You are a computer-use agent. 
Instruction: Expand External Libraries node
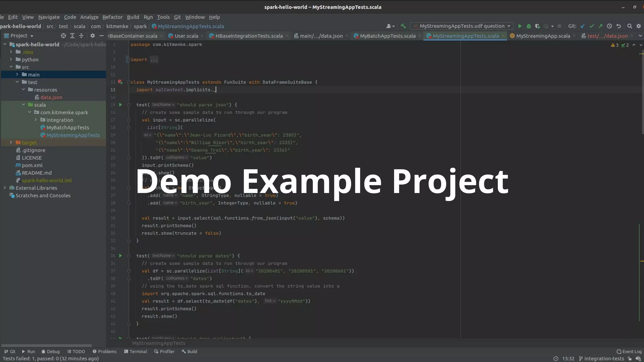point(5,188)
